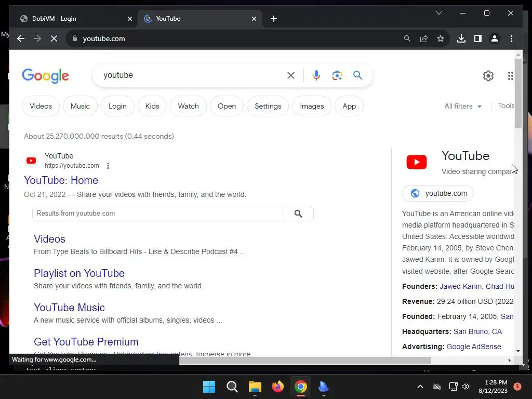
Task: Open Google quick settings gear
Action: (x=488, y=76)
